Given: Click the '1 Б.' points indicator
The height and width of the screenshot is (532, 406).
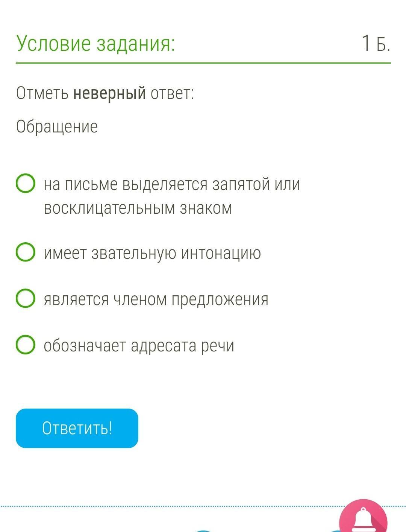Looking at the screenshot, I should click(x=375, y=43).
